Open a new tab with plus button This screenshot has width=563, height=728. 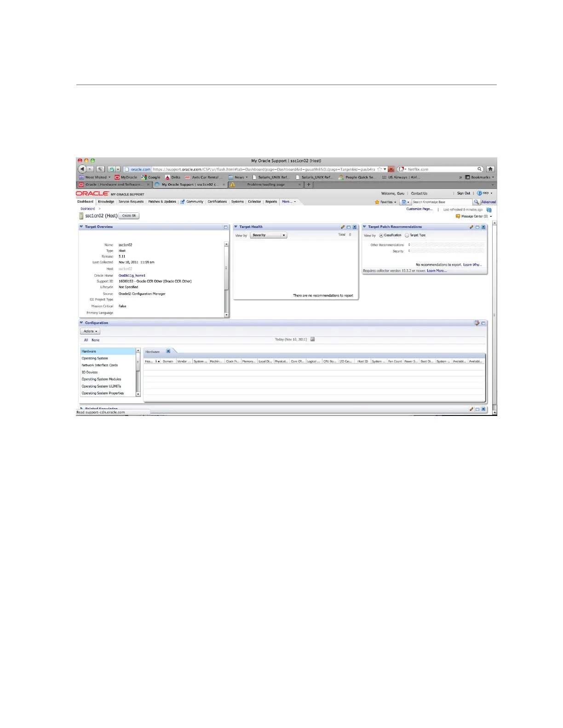[309, 185]
